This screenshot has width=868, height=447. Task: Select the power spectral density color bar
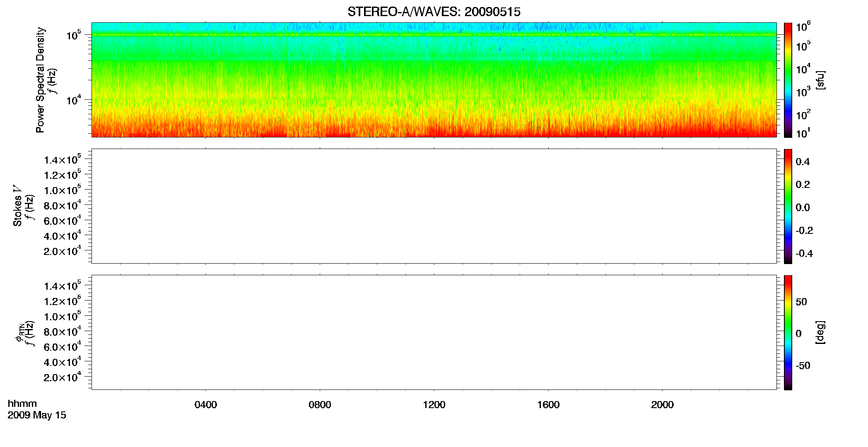point(788,80)
